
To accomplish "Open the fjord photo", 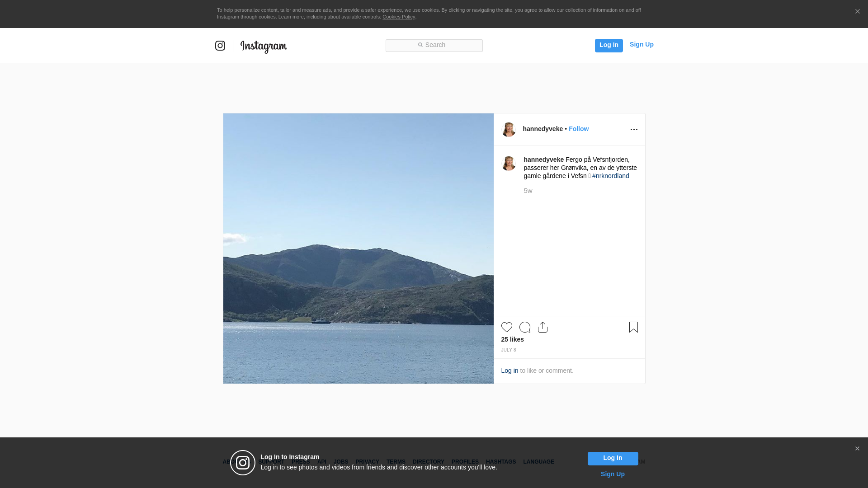I will [358, 249].
